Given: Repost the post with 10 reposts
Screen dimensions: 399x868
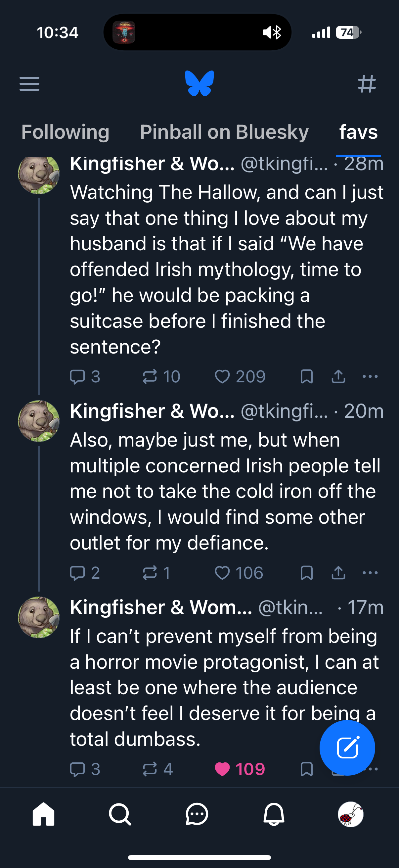Looking at the screenshot, I should pyautogui.click(x=150, y=377).
